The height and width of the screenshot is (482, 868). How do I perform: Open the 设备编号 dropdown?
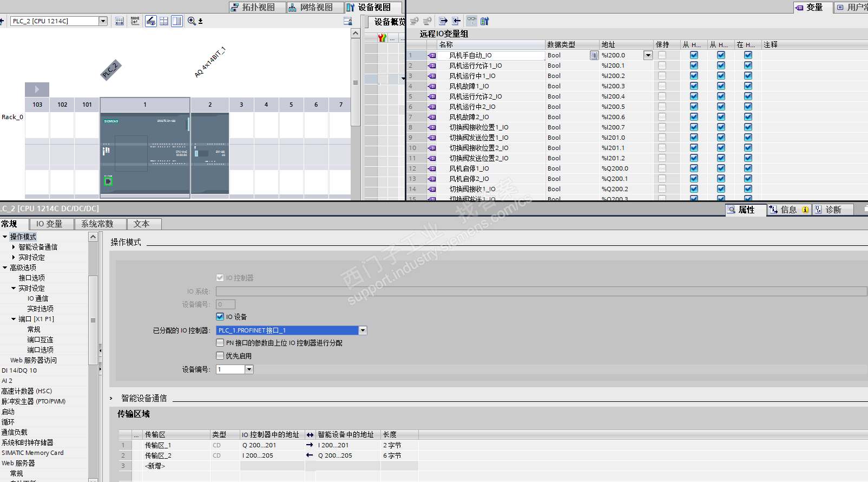coord(249,369)
